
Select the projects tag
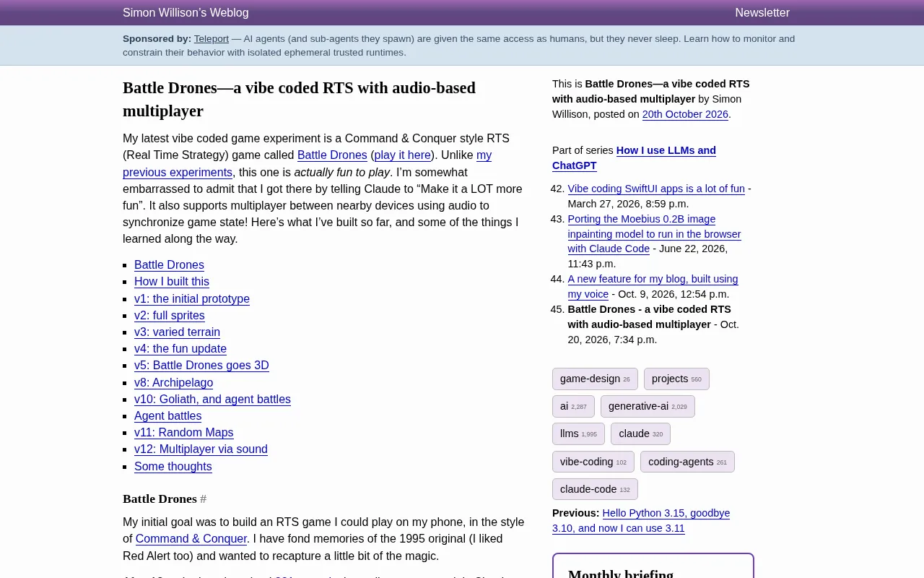(x=676, y=379)
